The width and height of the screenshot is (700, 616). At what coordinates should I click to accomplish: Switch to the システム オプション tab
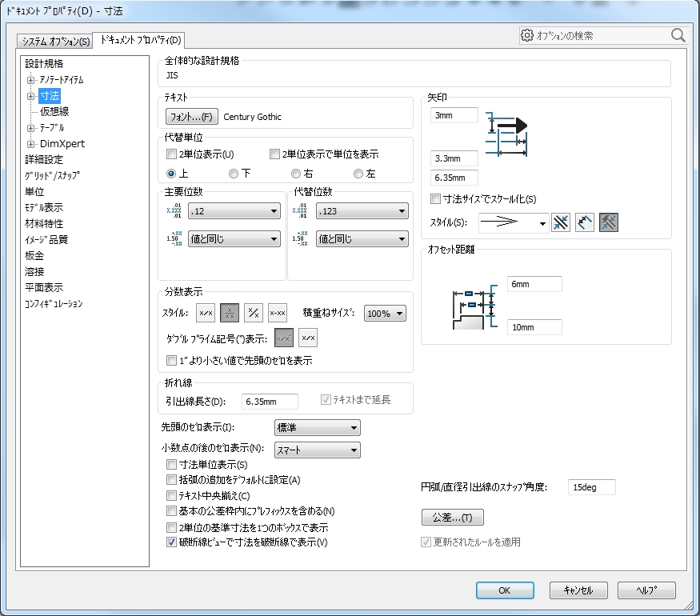[x=56, y=41]
